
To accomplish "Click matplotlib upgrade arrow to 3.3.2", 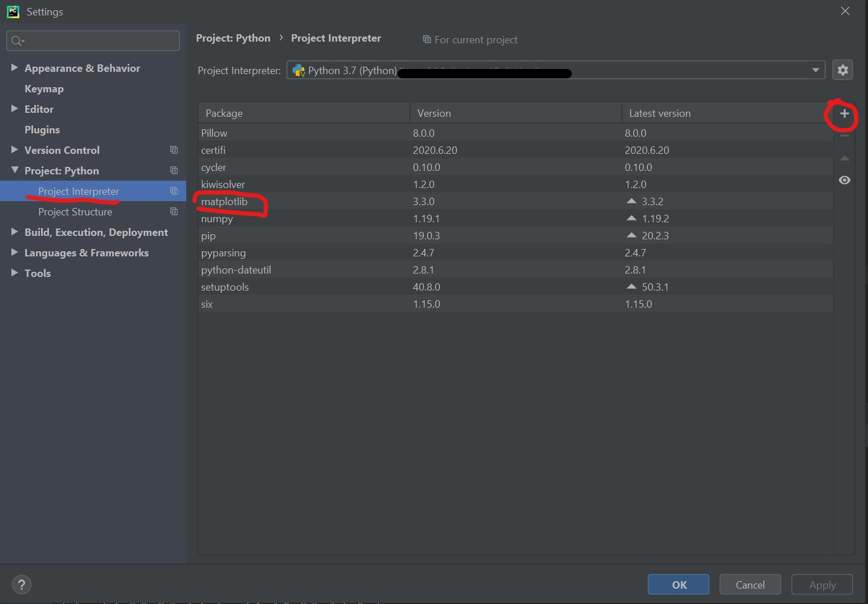I will 631,201.
